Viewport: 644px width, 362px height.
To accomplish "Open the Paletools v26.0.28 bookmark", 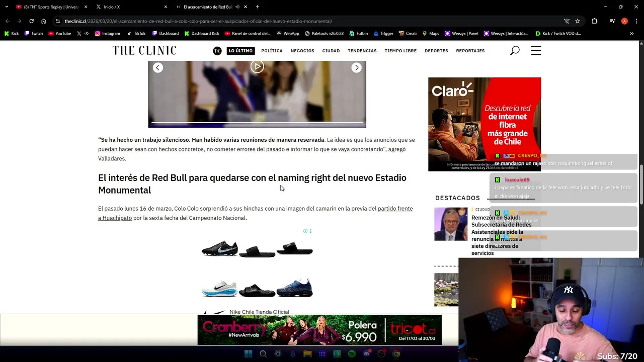I will coord(324,34).
